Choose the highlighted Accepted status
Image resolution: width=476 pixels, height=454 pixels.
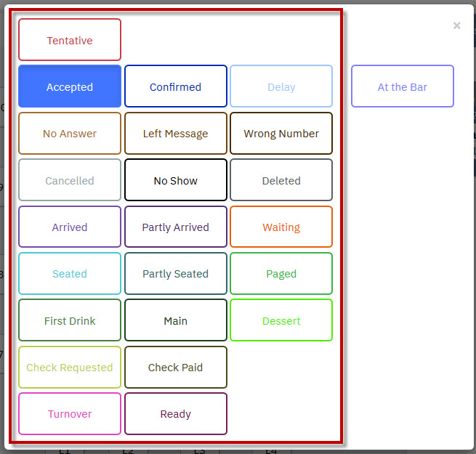coord(70,86)
